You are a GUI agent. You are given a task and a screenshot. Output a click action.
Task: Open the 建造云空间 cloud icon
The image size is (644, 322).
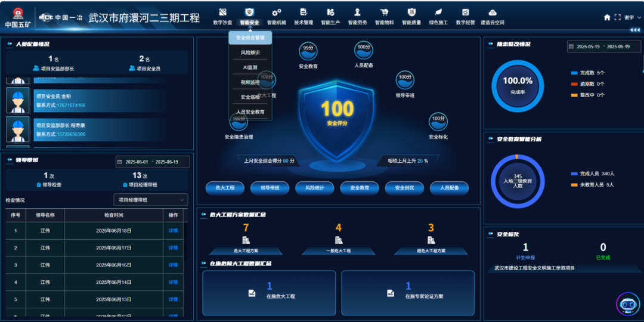(493, 13)
